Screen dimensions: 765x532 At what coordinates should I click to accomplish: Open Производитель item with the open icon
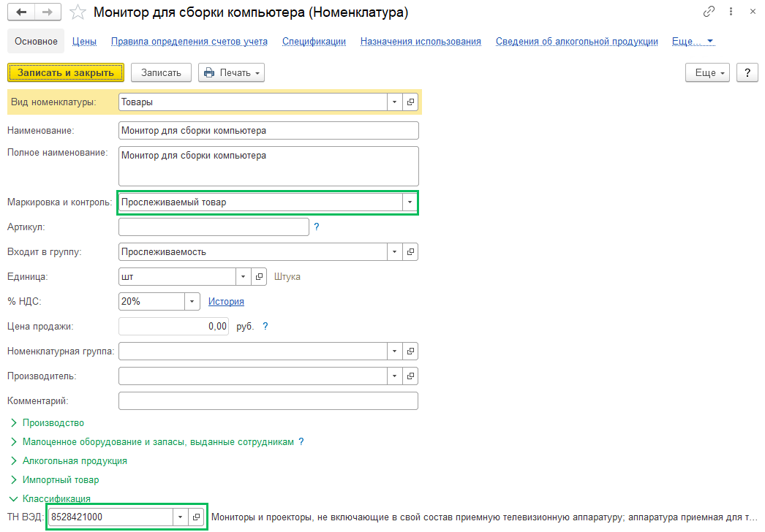click(x=410, y=376)
